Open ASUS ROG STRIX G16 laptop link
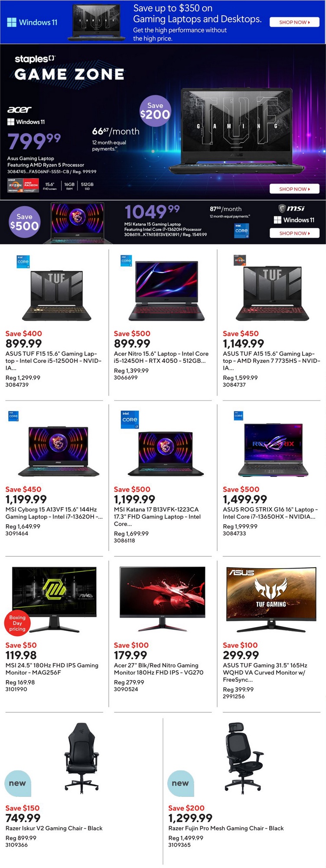The image size is (326, 868). [271, 513]
